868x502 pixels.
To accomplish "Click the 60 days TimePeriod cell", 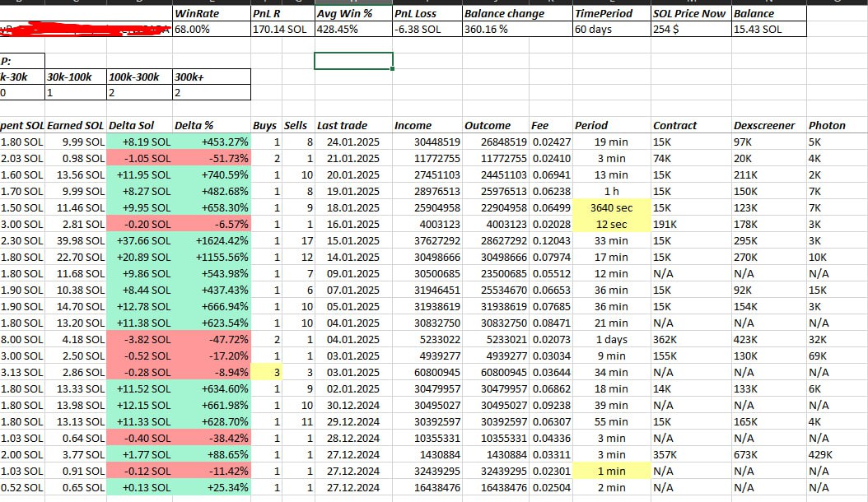I will 609,30.
